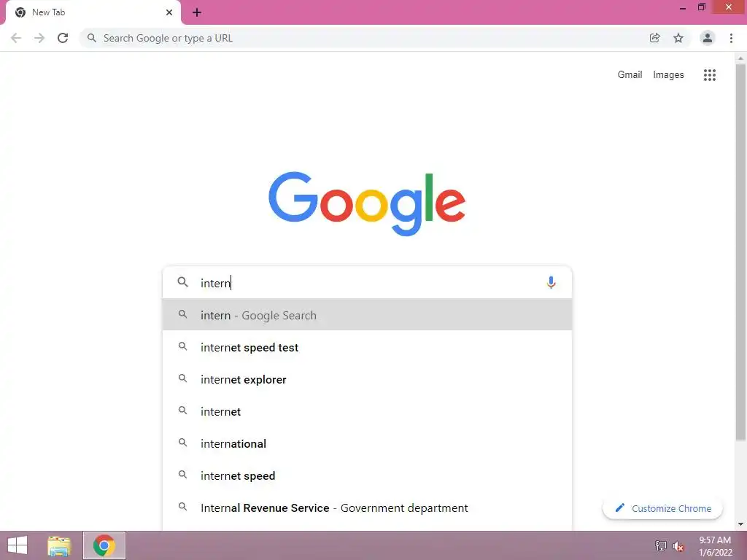Choose suggestion internet speed test
Viewport: 747px width, 560px height.
coord(367,347)
